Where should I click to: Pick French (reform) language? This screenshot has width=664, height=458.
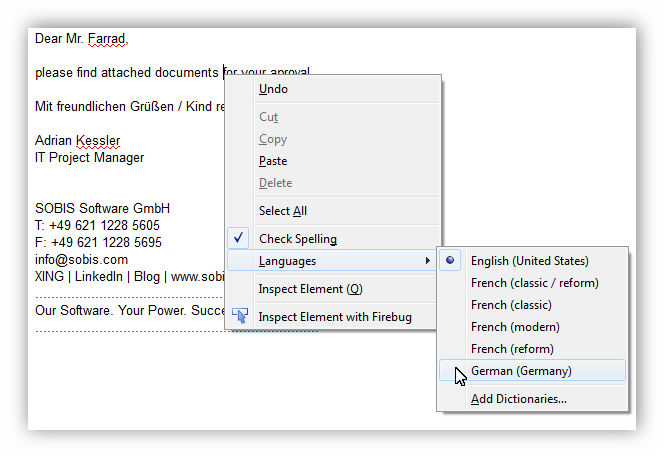tap(532, 349)
